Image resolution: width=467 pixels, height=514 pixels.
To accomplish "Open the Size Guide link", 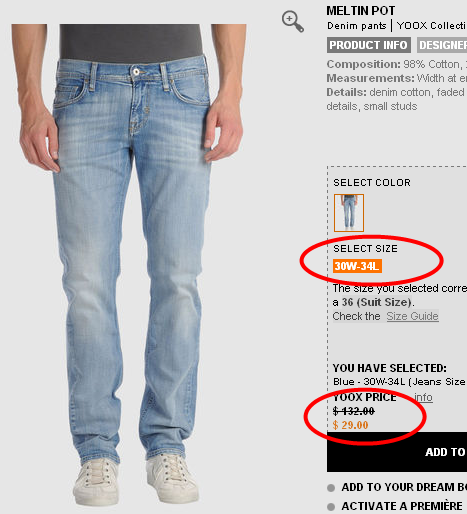I will point(412,316).
